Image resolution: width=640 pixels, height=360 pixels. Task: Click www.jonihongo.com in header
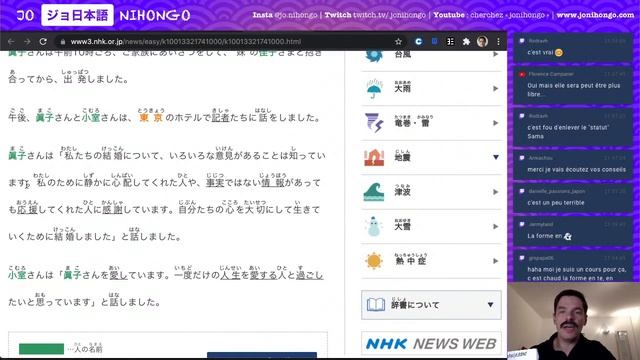(x=595, y=15)
